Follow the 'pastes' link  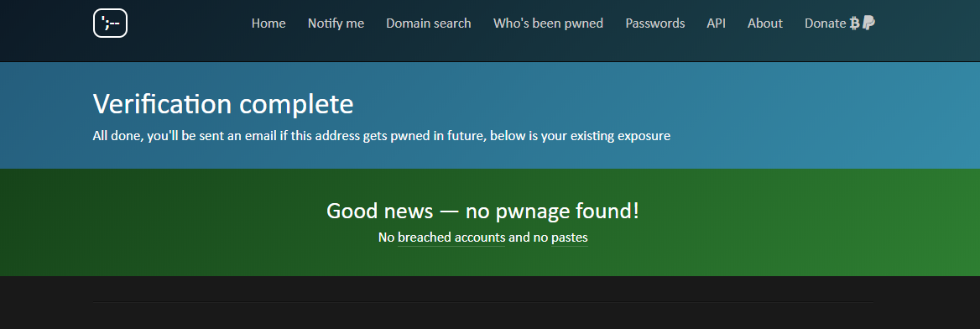click(x=570, y=238)
